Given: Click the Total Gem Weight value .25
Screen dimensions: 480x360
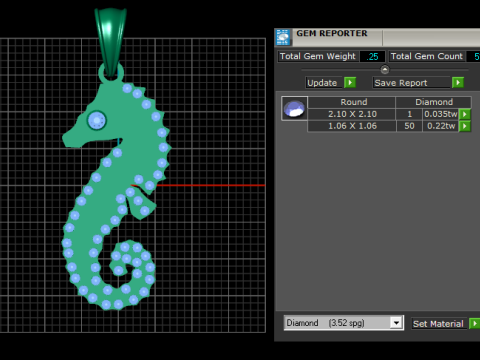Looking at the screenshot, I should pos(373,56).
